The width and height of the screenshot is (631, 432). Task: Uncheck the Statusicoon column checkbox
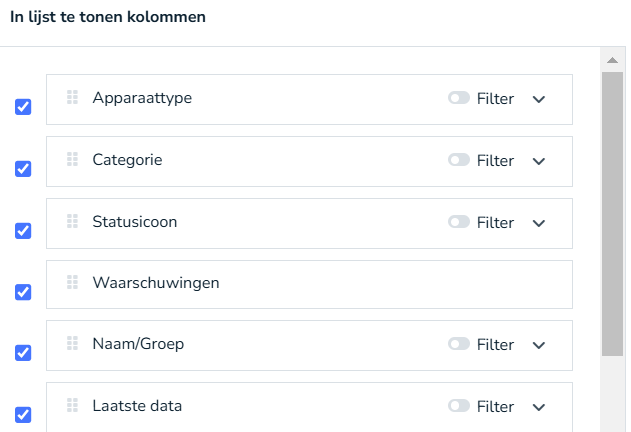pyautogui.click(x=23, y=230)
